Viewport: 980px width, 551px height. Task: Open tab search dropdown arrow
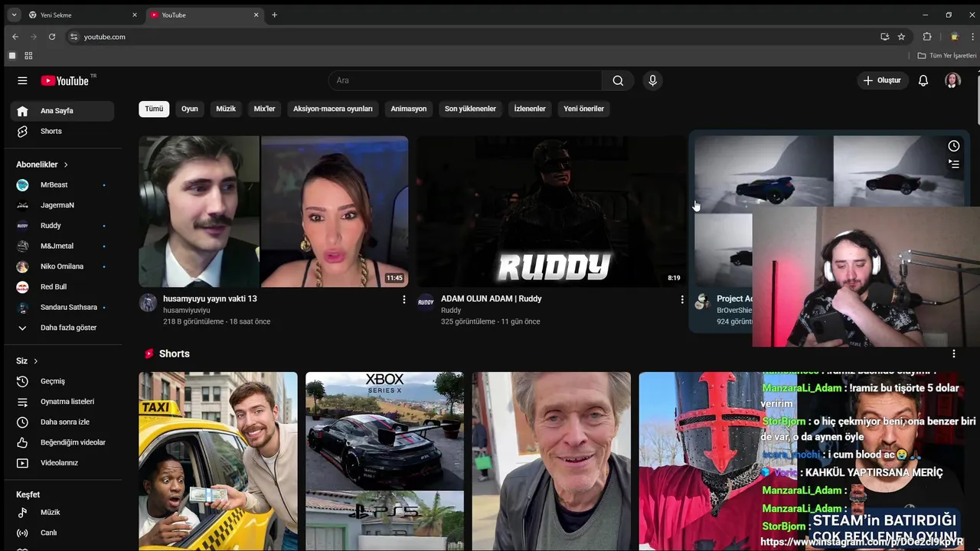click(14, 15)
